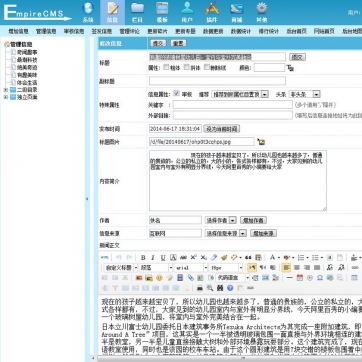Insert an emoticon with the smiley icon
362x362 pixels.
coord(159,278)
